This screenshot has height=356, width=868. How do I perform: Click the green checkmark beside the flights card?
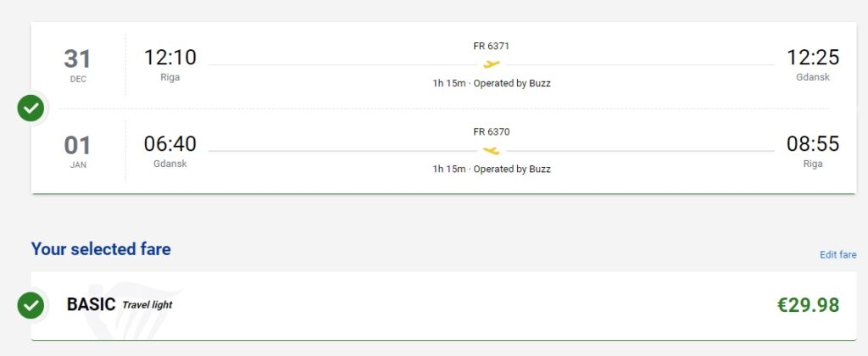tap(31, 108)
